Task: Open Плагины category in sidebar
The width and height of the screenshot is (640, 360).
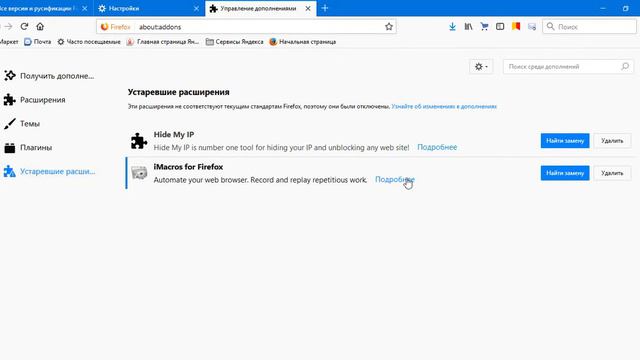Action: click(28, 148)
